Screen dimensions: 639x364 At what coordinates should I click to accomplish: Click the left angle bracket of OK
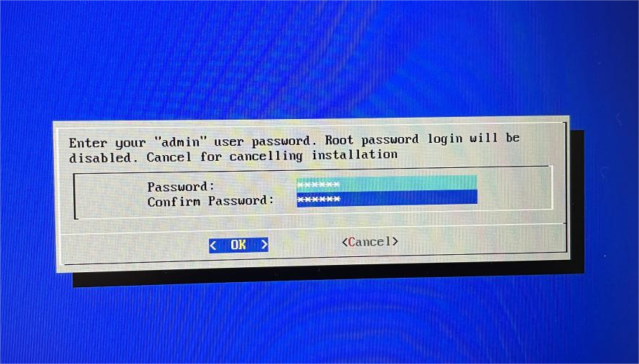coord(213,246)
